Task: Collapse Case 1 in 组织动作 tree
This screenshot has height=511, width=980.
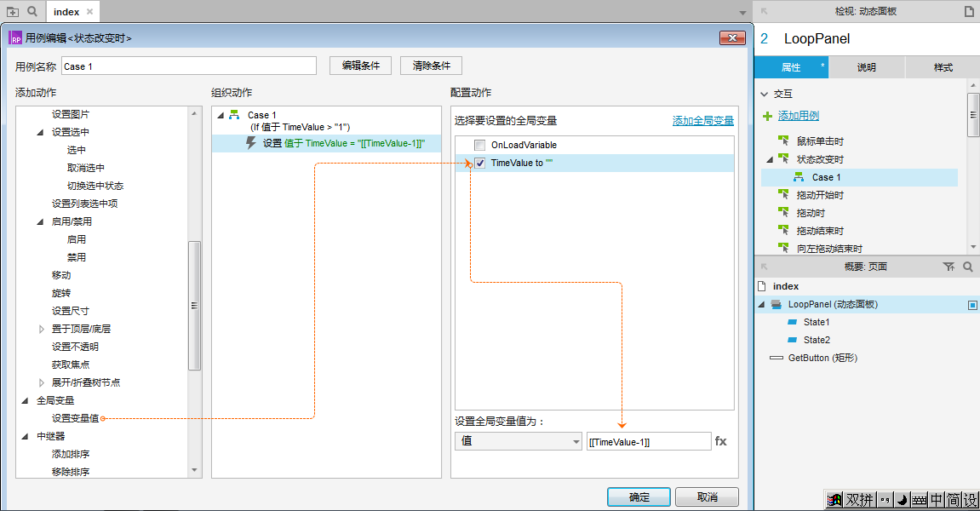Action: point(221,115)
